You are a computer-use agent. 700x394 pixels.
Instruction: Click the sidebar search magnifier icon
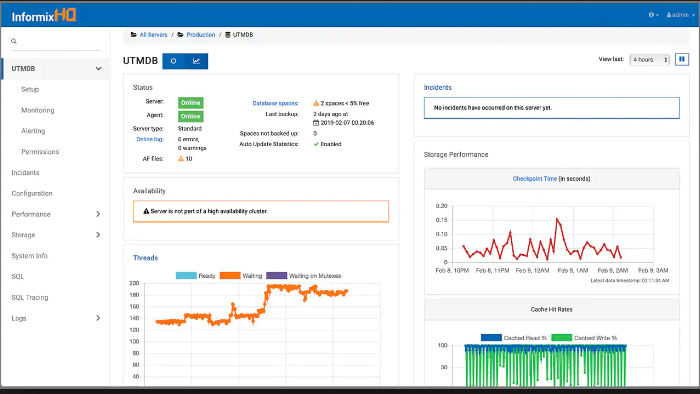click(x=14, y=41)
